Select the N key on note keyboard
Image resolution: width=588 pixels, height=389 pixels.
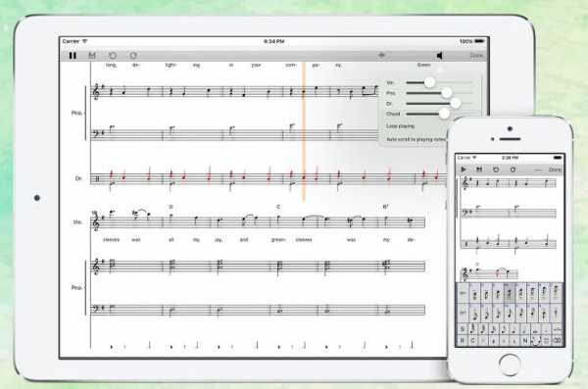click(x=525, y=341)
